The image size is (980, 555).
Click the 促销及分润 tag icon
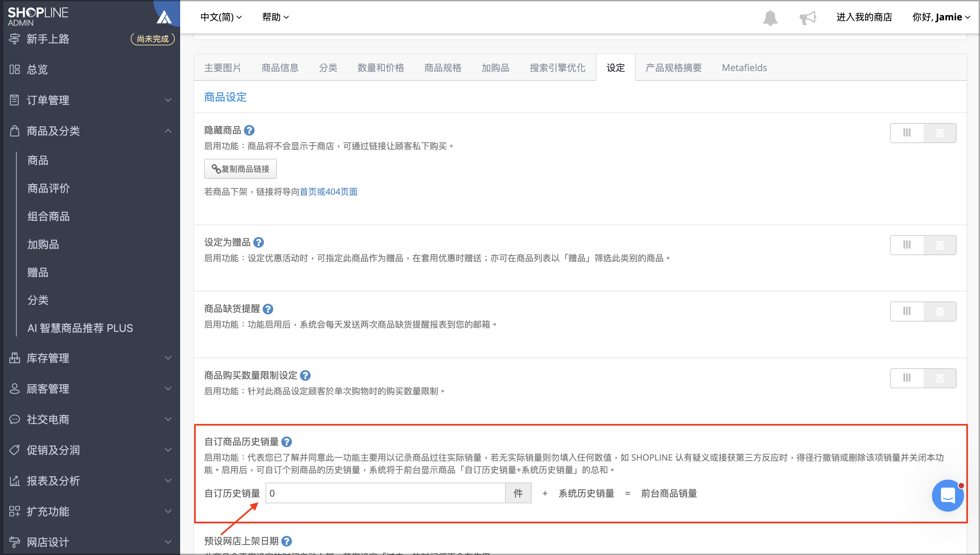pos(14,450)
